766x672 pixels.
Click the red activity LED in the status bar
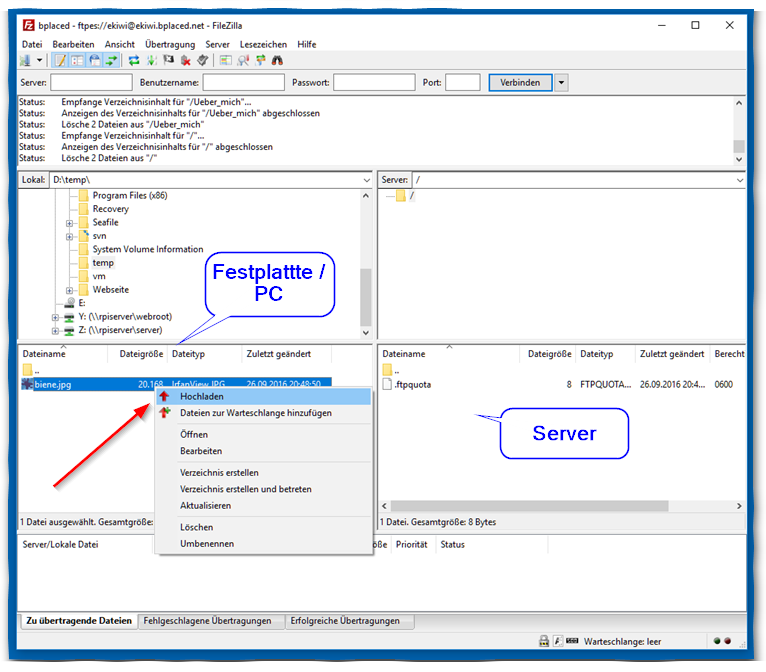pyautogui.click(x=728, y=641)
